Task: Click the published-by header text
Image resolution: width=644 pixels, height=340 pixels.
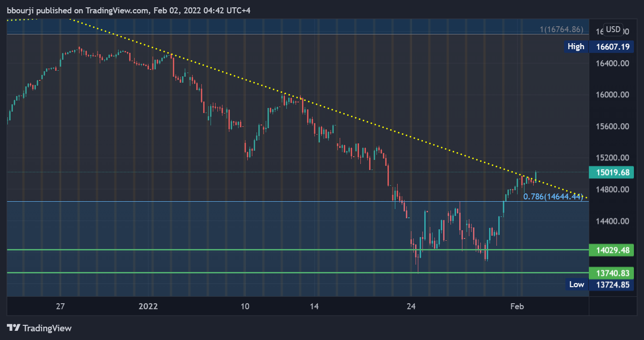Action: point(129,10)
